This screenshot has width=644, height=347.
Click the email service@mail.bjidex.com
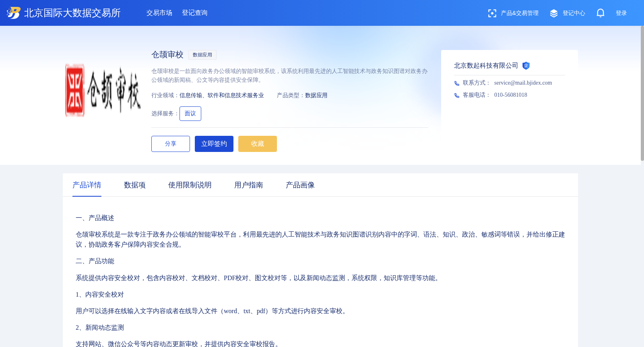[523, 83]
